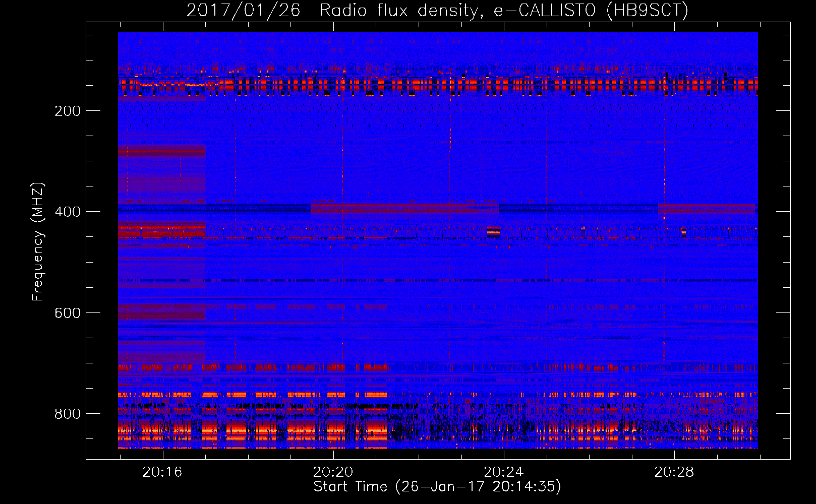Click the 800 frequency tick label
This screenshot has height=504, width=816.
pyautogui.click(x=68, y=414)
